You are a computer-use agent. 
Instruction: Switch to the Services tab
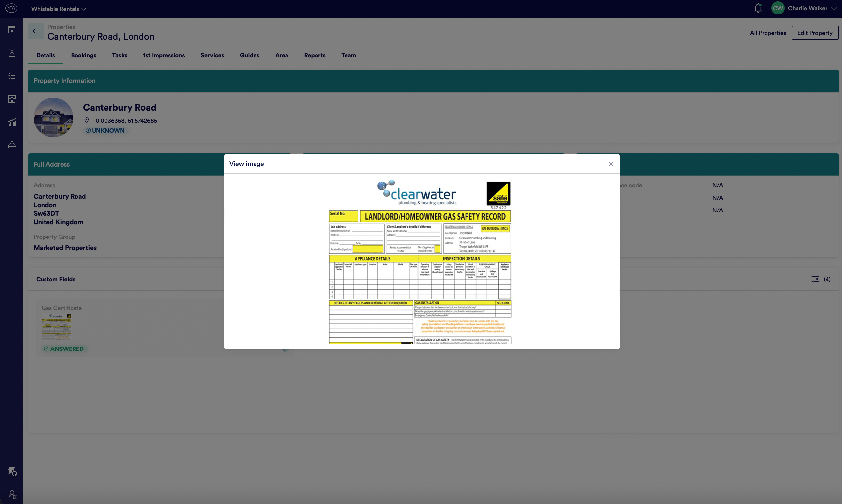[212, 55]
